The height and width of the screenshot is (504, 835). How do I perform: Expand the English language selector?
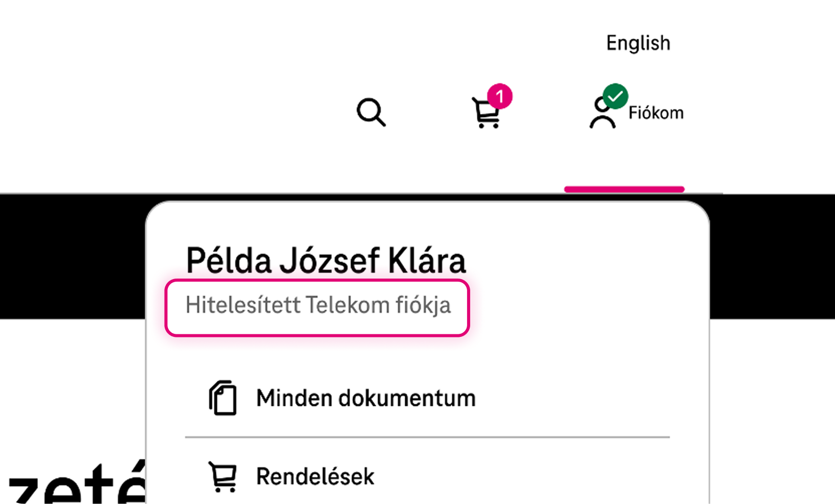pos(638,43)
